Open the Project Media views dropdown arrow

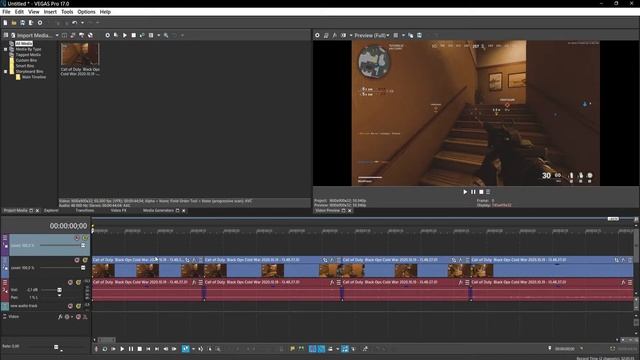pos(159,36)
